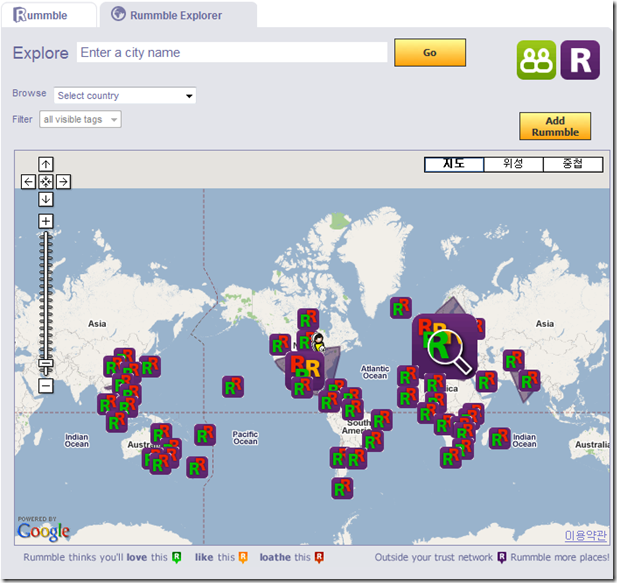Click the orange like this legend icon
Image resolution: width=617 pixels, height=583 pixels.
click(x=243, y=557)
